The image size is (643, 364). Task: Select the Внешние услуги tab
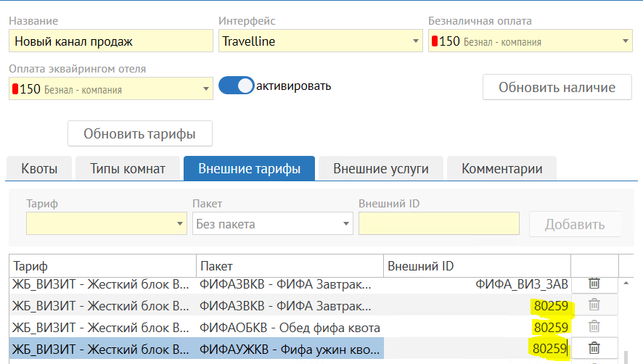coord(380,169)
